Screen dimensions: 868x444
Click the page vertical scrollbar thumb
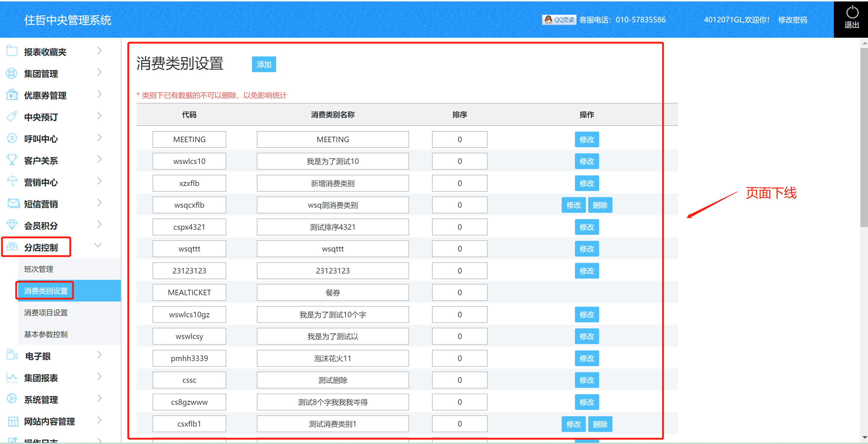[x=864, y=137]
